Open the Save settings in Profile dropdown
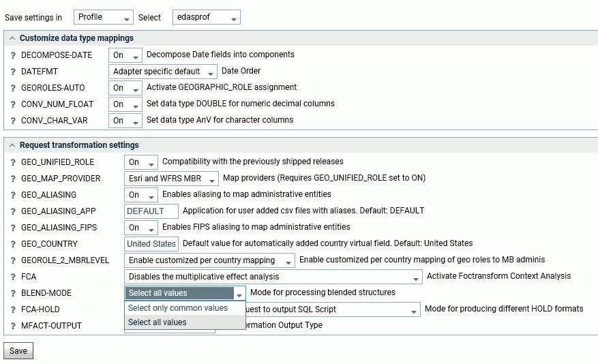 point(103,17)
